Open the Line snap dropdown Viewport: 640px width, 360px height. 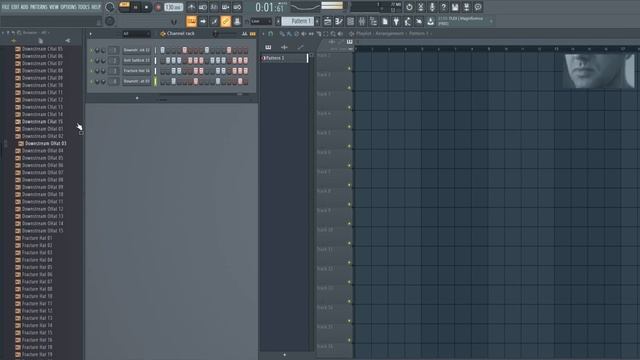tap(261, 21)
